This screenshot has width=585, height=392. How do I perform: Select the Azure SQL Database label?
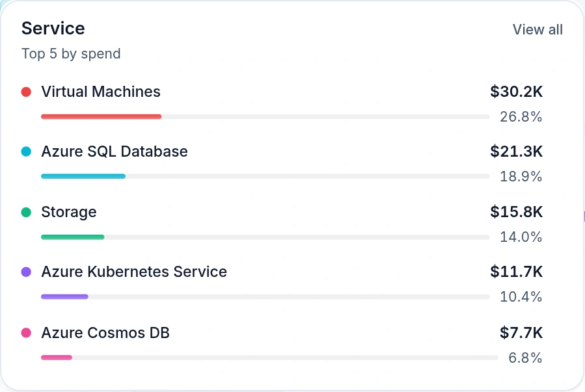point(115,151)
